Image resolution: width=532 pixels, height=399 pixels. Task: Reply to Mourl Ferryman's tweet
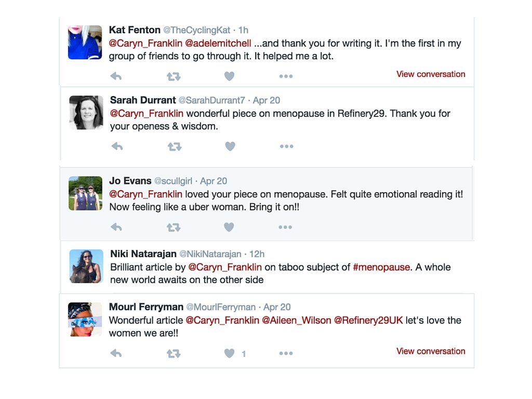(116, 354)
